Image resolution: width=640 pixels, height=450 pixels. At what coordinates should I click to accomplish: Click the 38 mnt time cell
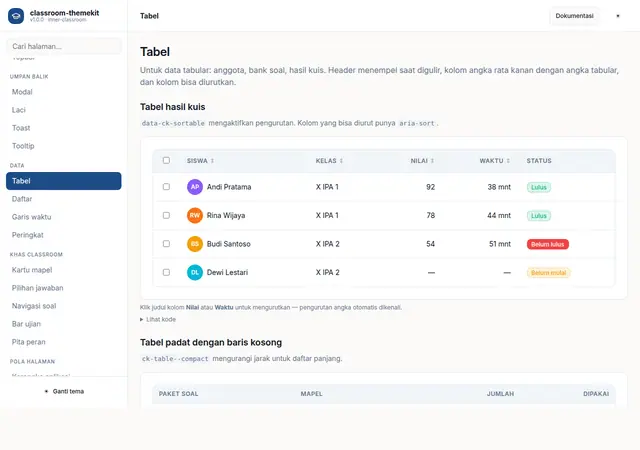click(499, 187)
